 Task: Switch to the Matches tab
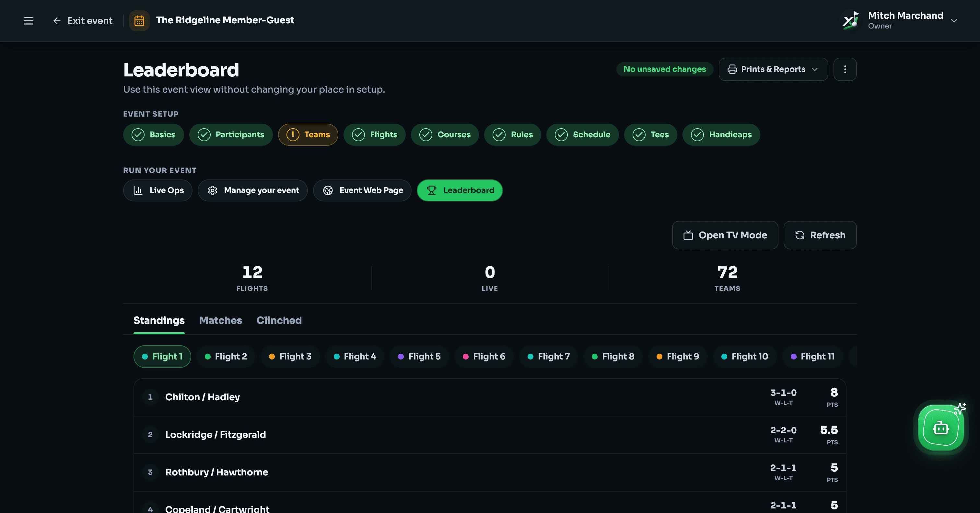click(221, 321)
